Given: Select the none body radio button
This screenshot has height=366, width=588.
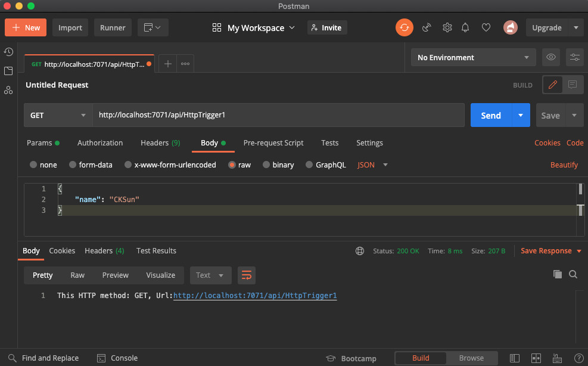Looking at the screenshot, I should coord(33,165).
